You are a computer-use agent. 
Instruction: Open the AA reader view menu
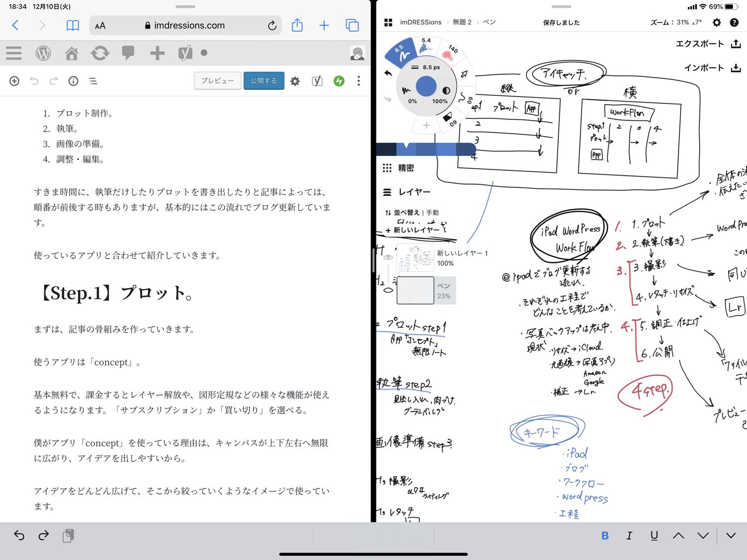point(100,26)
